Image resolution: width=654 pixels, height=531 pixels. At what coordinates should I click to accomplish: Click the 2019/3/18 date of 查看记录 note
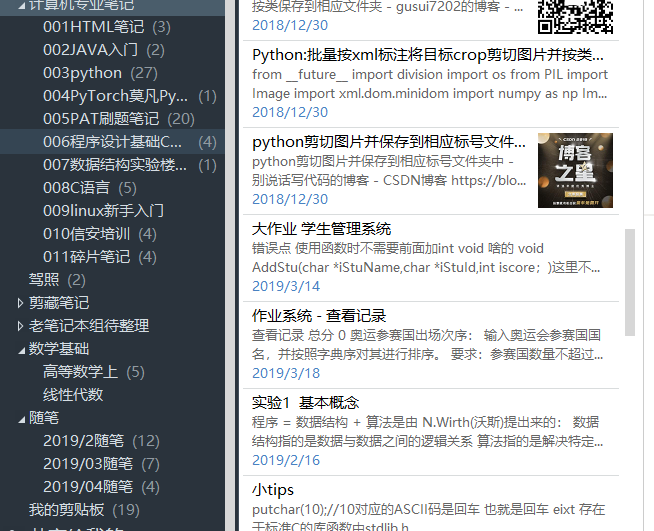click(286, 373)
